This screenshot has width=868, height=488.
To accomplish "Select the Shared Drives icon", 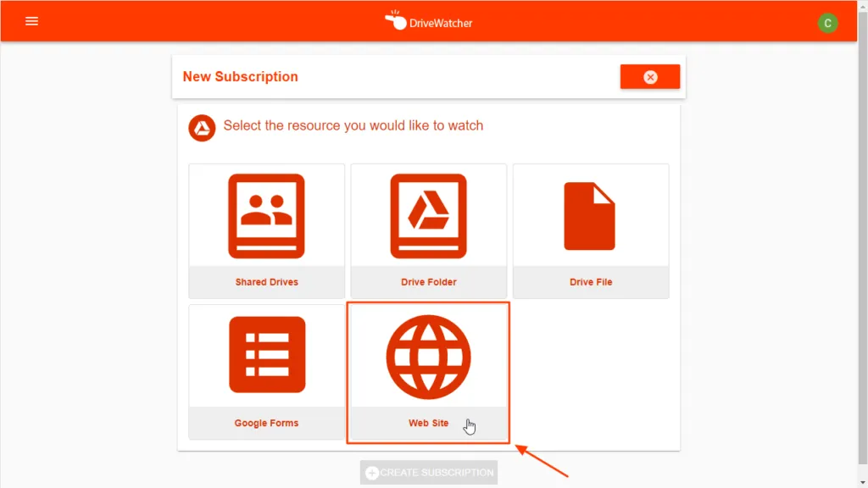I will 266,216.
